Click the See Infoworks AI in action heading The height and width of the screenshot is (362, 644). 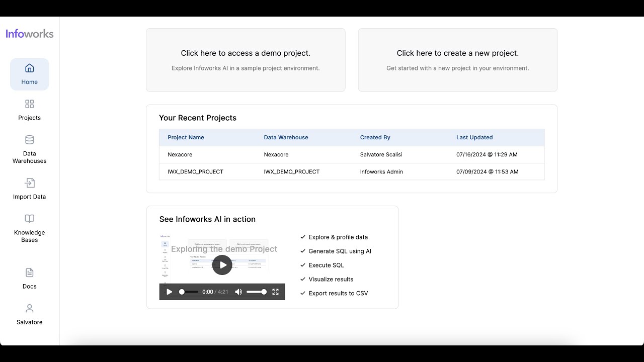207,219
